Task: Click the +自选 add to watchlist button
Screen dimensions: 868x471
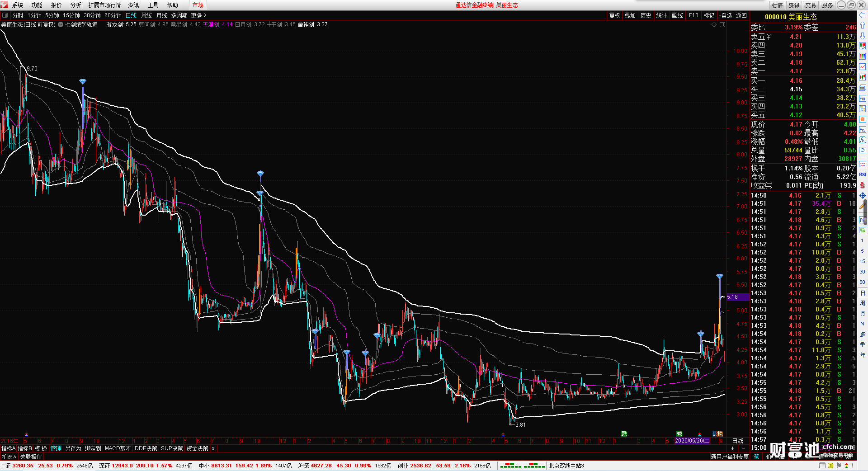Action: tap(726, 15)
